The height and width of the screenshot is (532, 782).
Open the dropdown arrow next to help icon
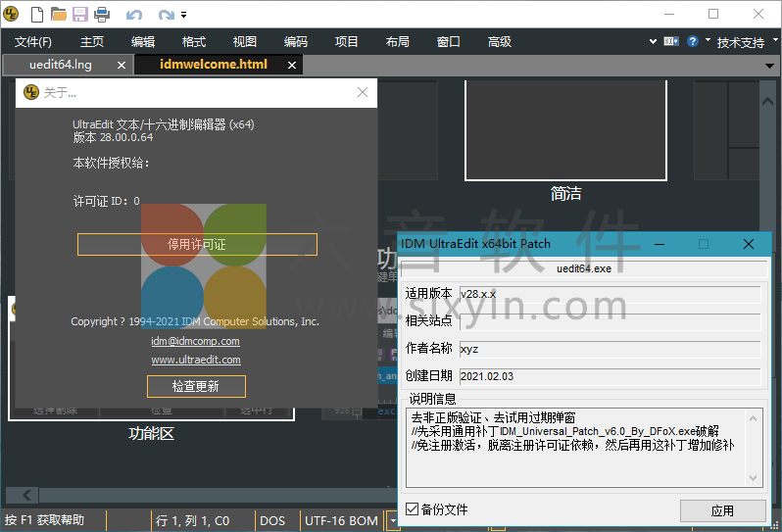[708, 40]
